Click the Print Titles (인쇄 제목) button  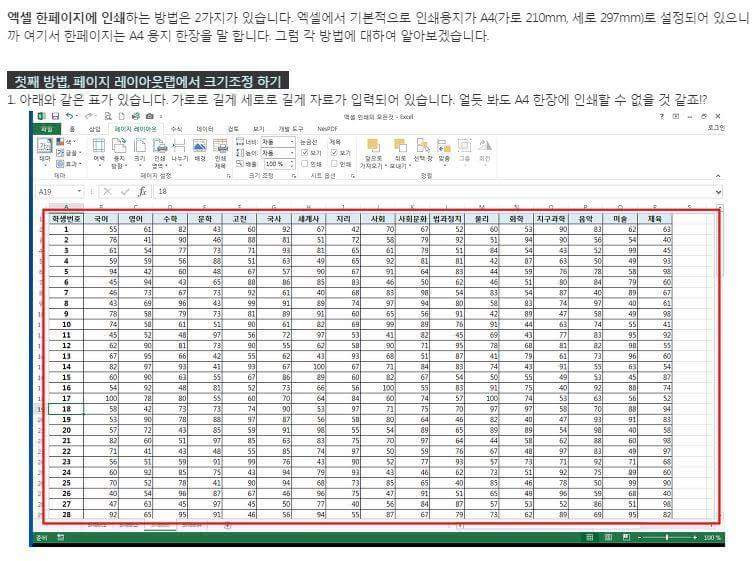point(220,153)
